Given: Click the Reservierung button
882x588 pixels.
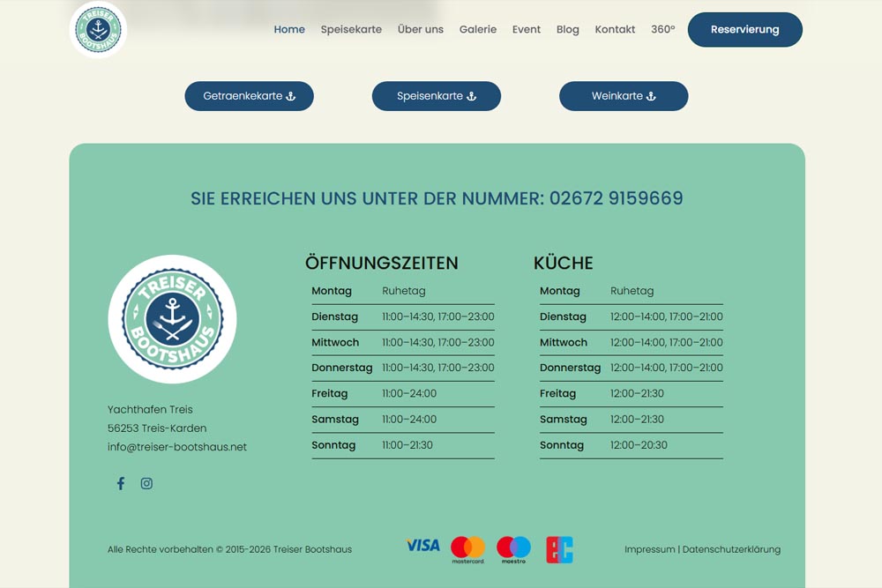Looking at the screenshot, I should click(744, 30).
